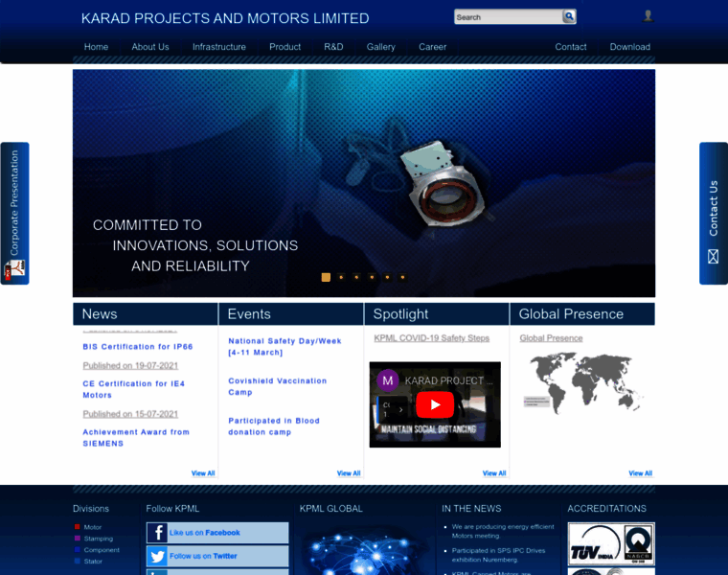Go to Home menu item
Screen dimensions: 728x575
pos(96,47)
